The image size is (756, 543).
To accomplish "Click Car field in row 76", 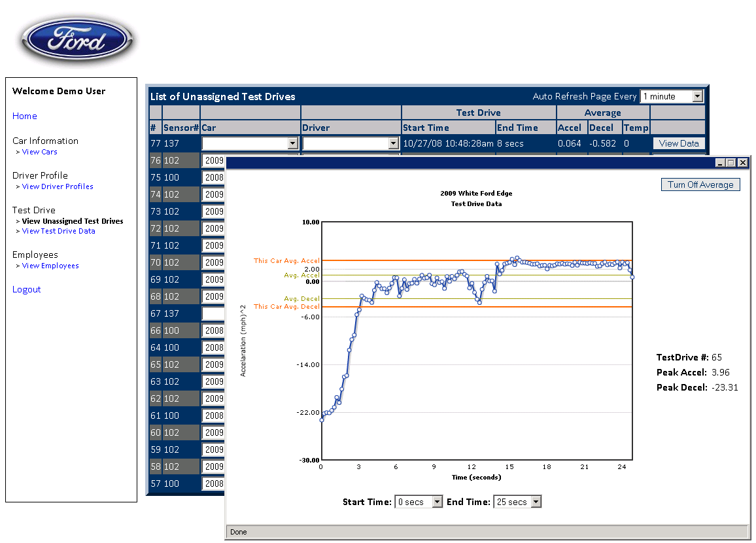I will (213, 160).
